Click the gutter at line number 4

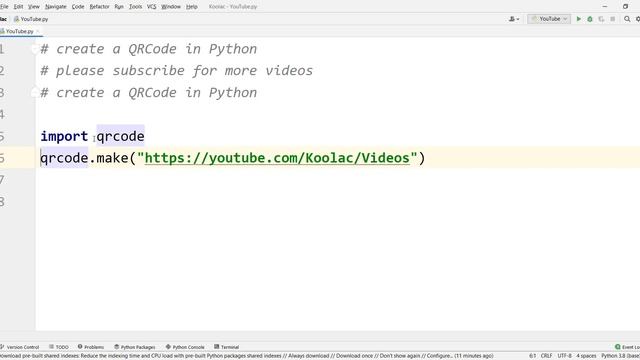[2, 114]
